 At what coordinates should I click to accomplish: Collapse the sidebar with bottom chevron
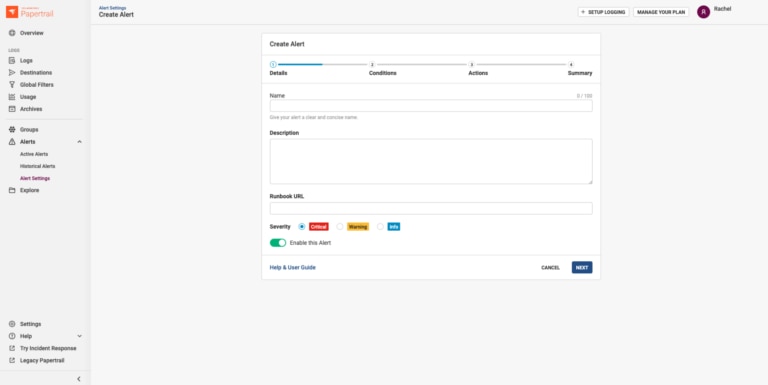point(79,379)
